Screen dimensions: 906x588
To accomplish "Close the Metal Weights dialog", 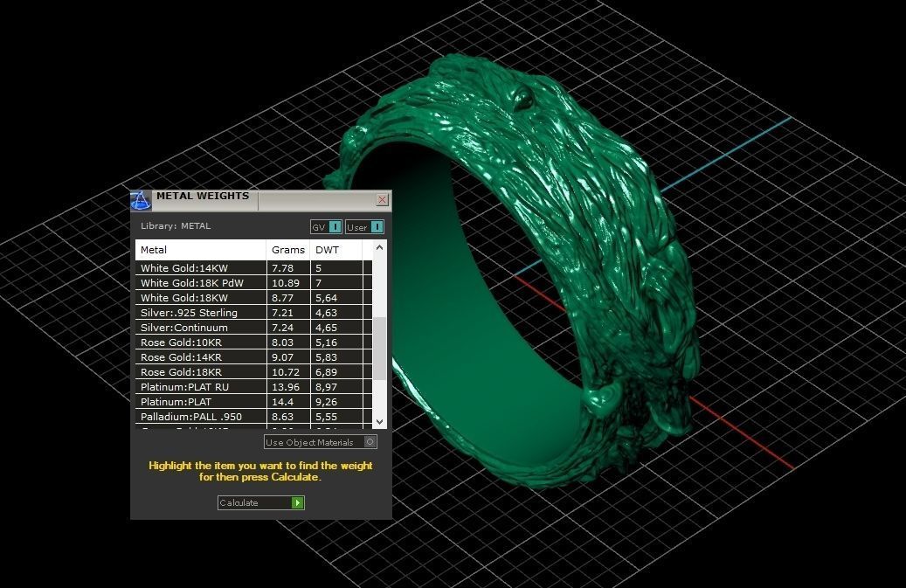I will tap(382, 200).
